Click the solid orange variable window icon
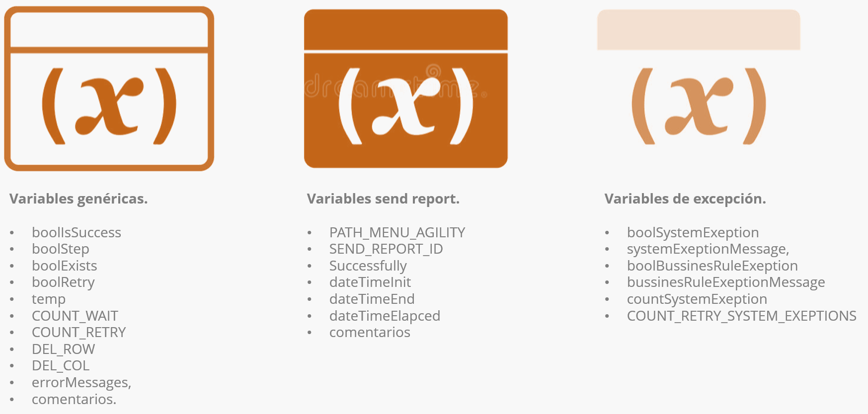The image size is (868, 414). click(x=405, y=88)
